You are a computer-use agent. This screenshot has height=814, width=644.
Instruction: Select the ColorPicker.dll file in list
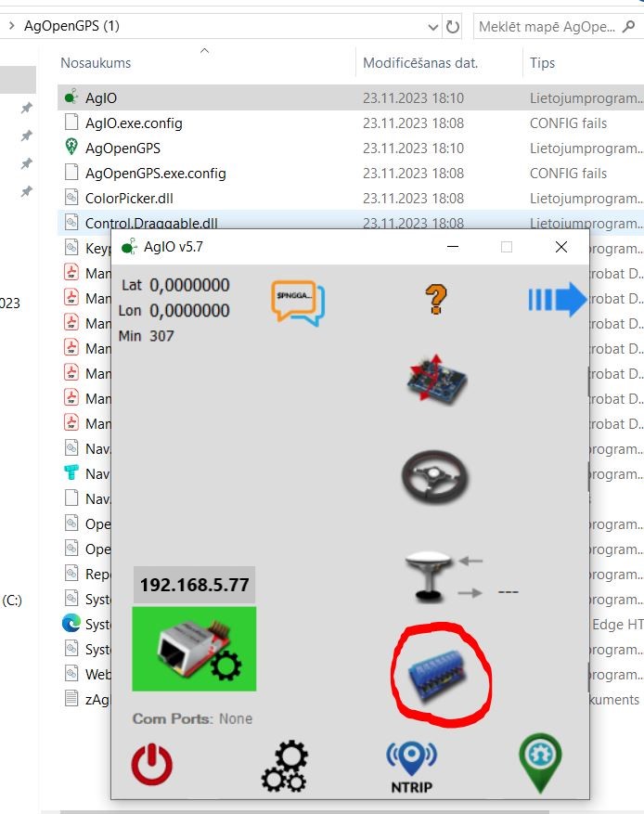pos(129,198)
